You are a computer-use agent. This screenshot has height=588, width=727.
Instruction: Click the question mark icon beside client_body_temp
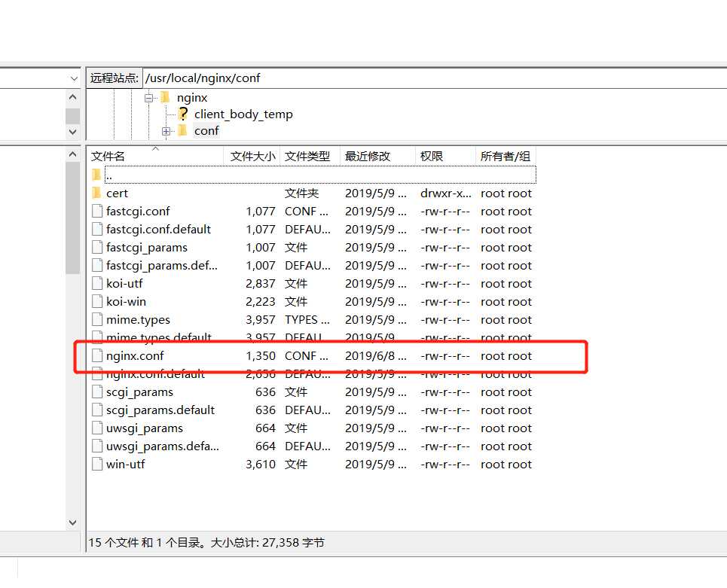tap(184, 114)
